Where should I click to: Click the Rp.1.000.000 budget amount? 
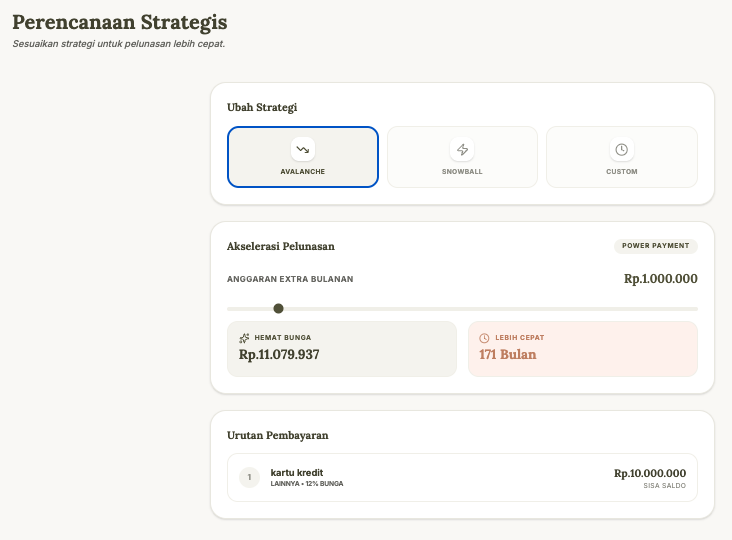point(661,279)
